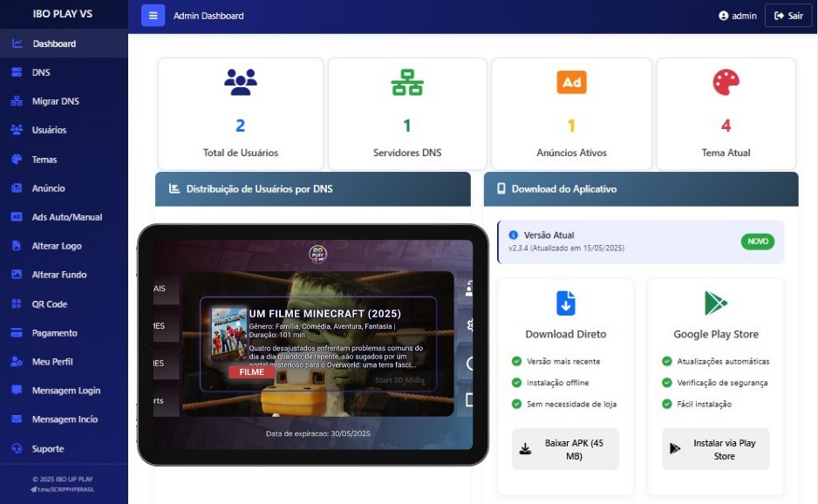The height and width of the screenshot is (504, 818).
Task: Click the Google Play Store logo icon
Action: (x=716, y=303)
